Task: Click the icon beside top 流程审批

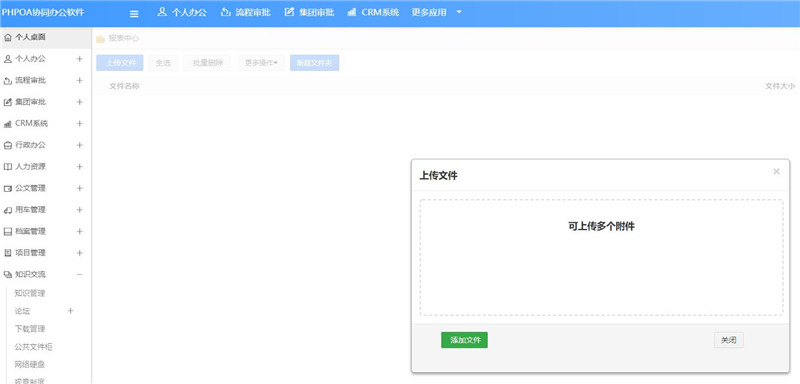Action: click(225, 12)
